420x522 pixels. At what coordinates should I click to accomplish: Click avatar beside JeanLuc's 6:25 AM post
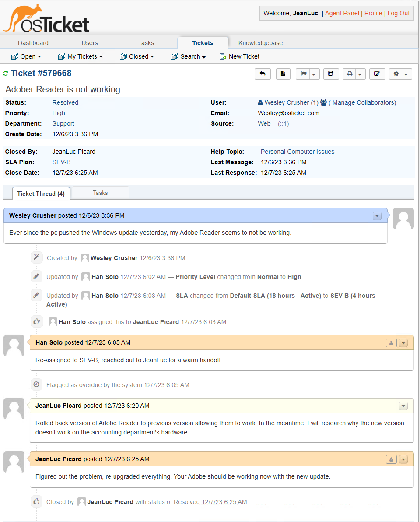point(14,462)
